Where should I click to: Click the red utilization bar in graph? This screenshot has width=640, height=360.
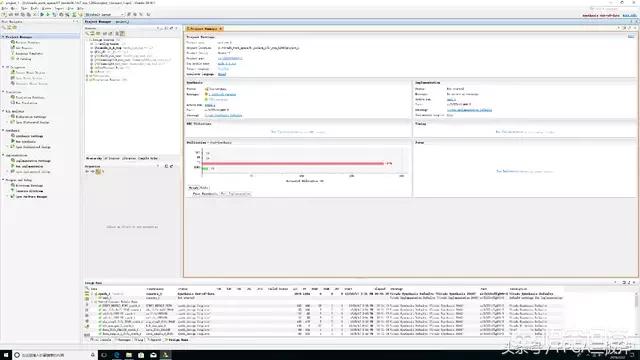(293, 163)
